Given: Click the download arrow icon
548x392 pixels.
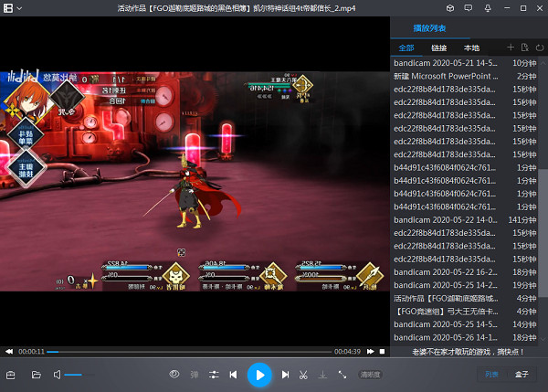Looking at the screenshot, I should (x=322, y=375).
